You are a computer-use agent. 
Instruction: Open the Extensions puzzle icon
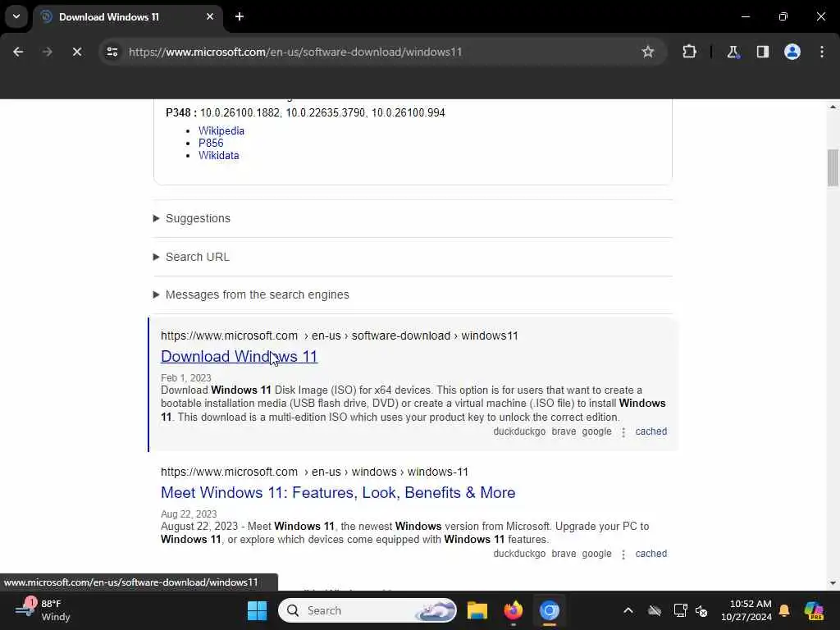click(x=689, y=52)
